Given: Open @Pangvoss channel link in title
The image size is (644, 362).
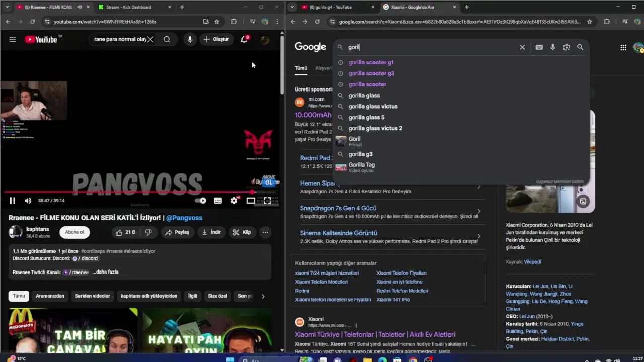Looking at the screenshot, I should point(184,218).
